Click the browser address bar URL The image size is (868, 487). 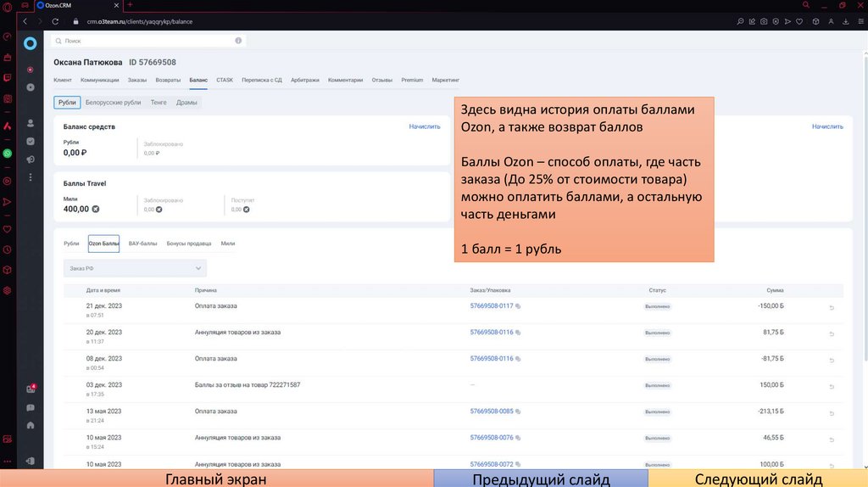[x=140, y=21]
